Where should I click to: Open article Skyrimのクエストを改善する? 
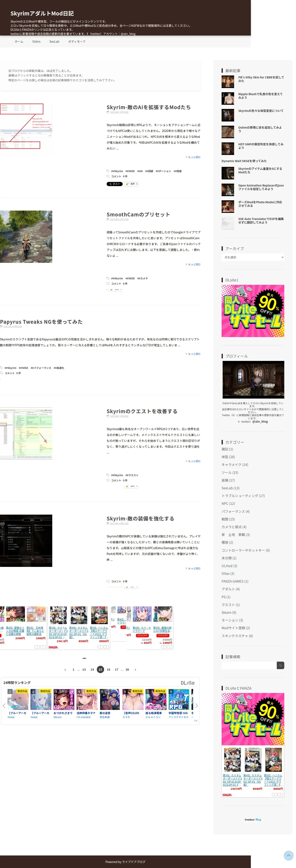142,412
